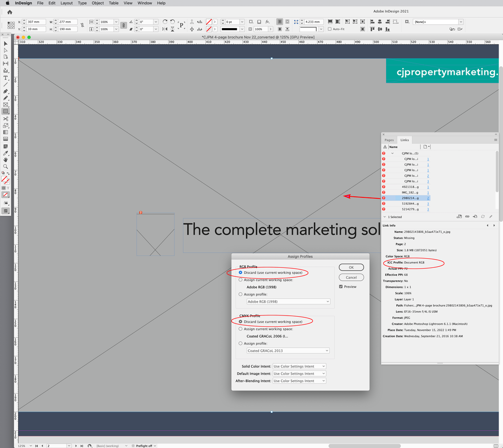Select the Pen tool
The image size is (503, 448).
(6, 92)
